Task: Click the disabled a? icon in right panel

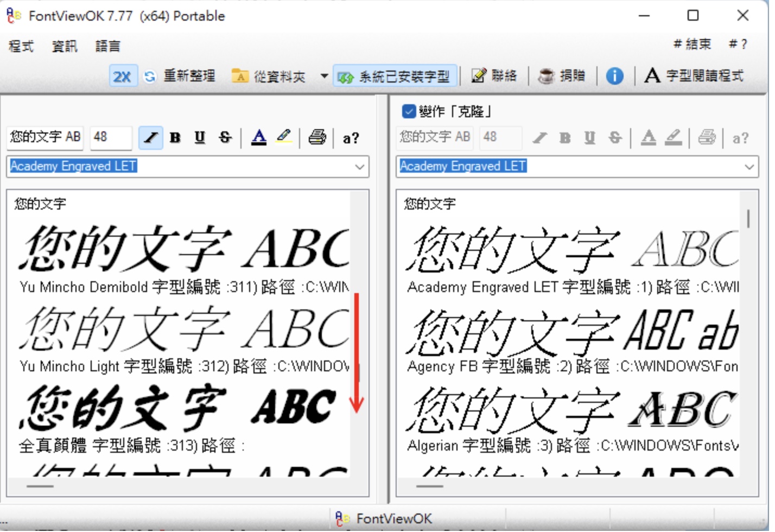Action: [x=740, y=139]
